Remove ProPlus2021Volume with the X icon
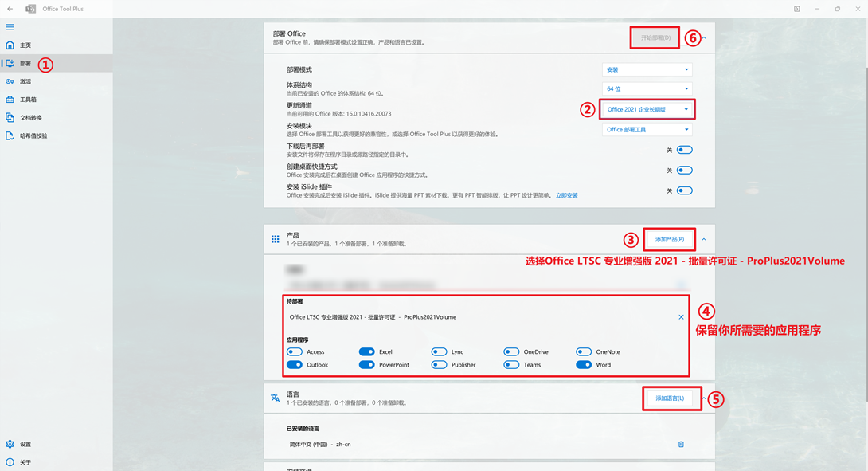Viewport: 868px width, 471px height. tap(681, 317)
